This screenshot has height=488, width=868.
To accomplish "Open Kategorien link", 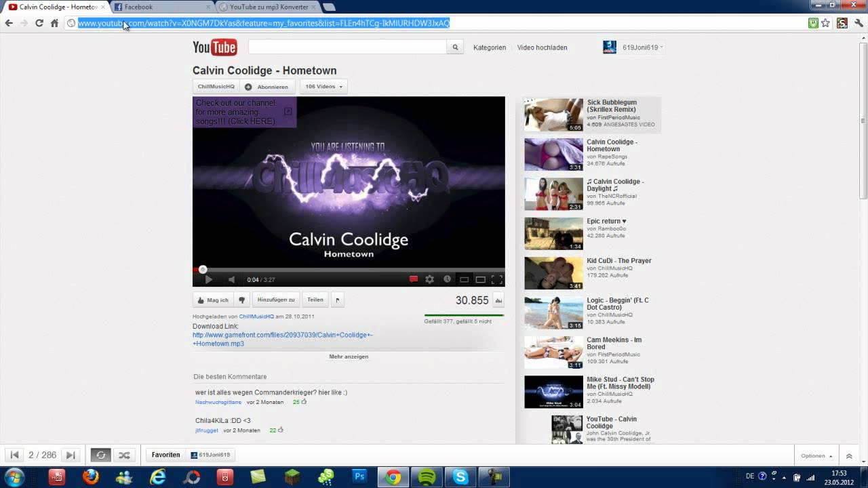I will click(490, 47).
